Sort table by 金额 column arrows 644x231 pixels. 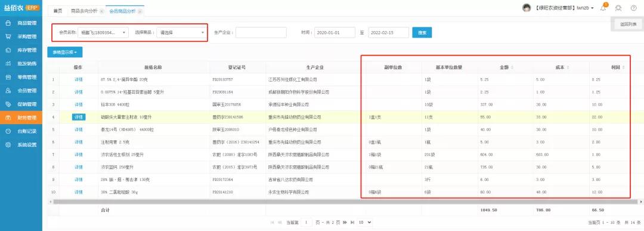coord(512,67)
